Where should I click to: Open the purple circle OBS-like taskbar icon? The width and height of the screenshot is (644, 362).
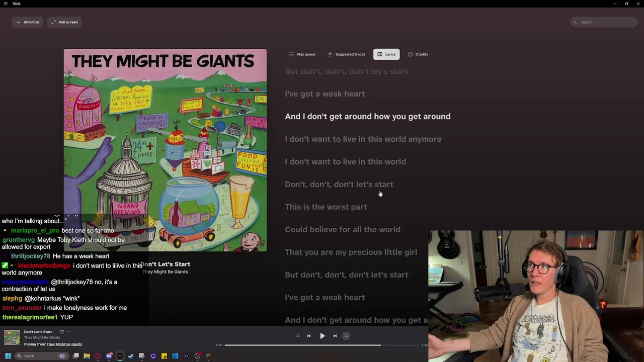tap(153, 356)
